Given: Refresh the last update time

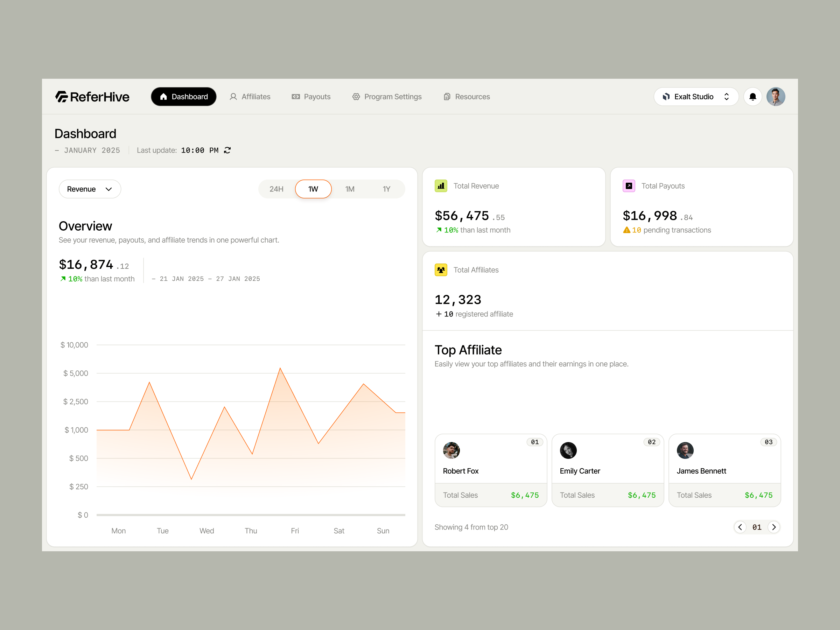Looking at the screenshot, I should (227, 150).
